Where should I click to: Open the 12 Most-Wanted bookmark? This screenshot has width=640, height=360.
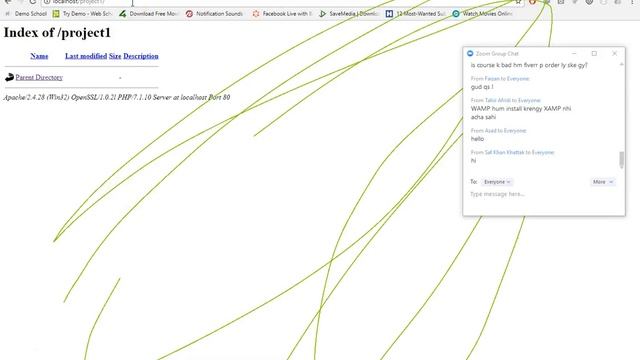(x=416, y=14)
